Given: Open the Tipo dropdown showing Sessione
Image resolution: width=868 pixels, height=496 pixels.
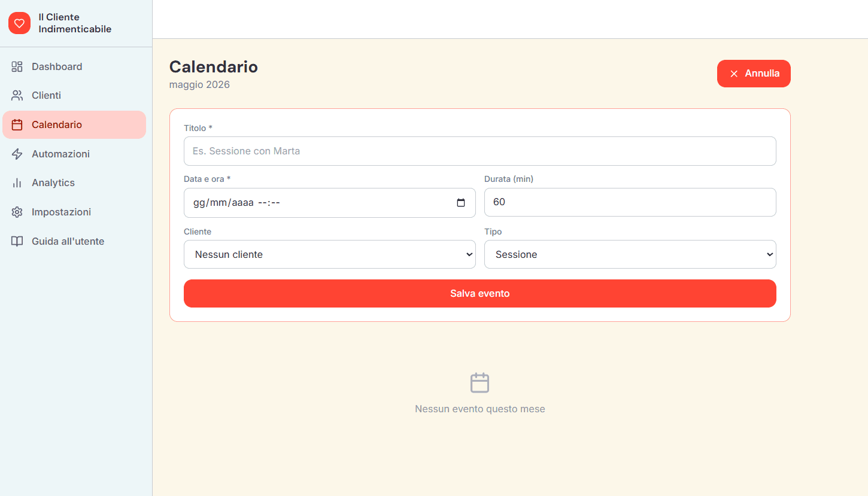Looking at the screenshot, I should tap(630, 254).
